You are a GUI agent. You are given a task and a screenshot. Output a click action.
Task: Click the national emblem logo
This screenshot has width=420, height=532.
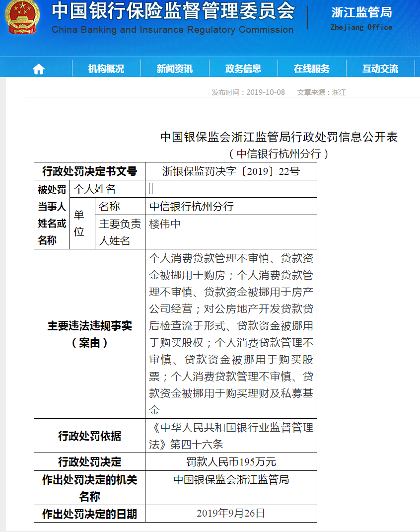[22, 17]
